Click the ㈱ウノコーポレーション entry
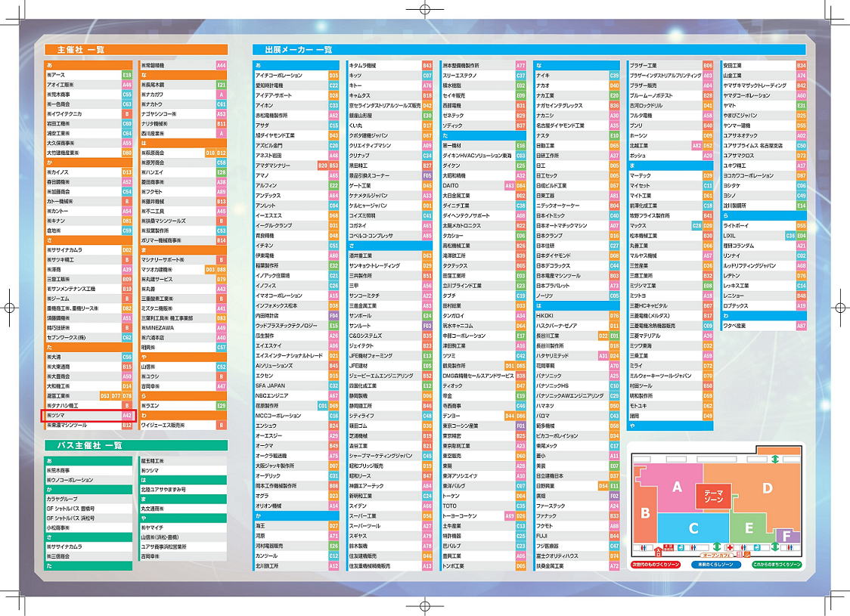850x616 pixels. tap(89, 480)
